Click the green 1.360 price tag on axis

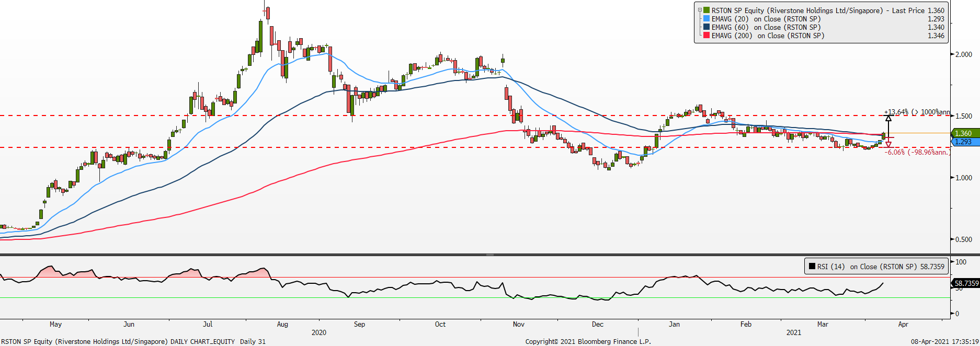(965, 133)
